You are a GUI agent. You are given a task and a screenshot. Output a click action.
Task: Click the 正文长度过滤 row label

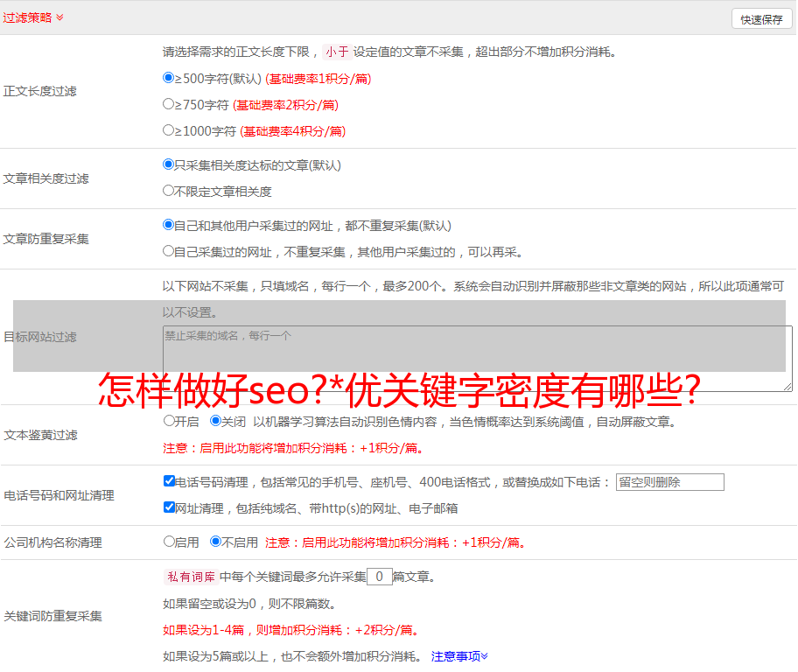coord(40,91)
